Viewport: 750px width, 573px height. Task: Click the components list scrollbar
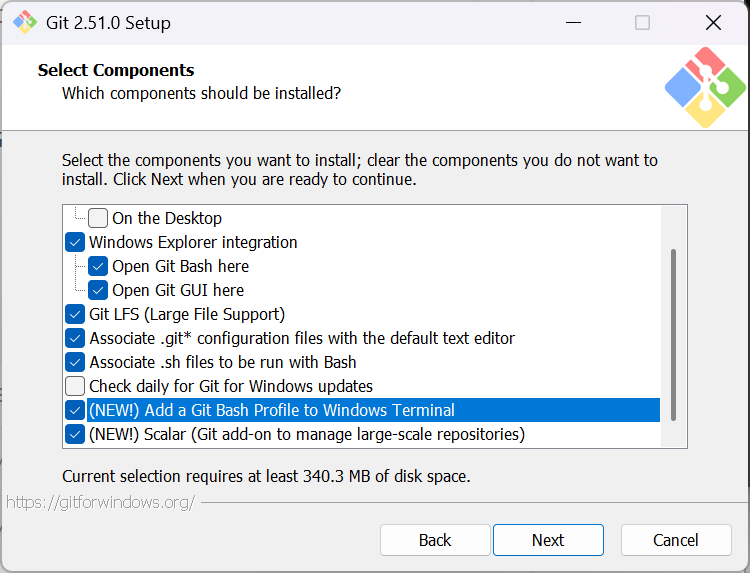coord(674,335)
